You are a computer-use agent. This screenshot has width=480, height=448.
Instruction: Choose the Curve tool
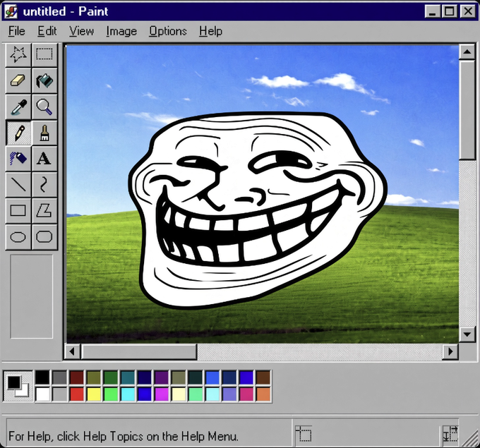click(x=44, y=185)
